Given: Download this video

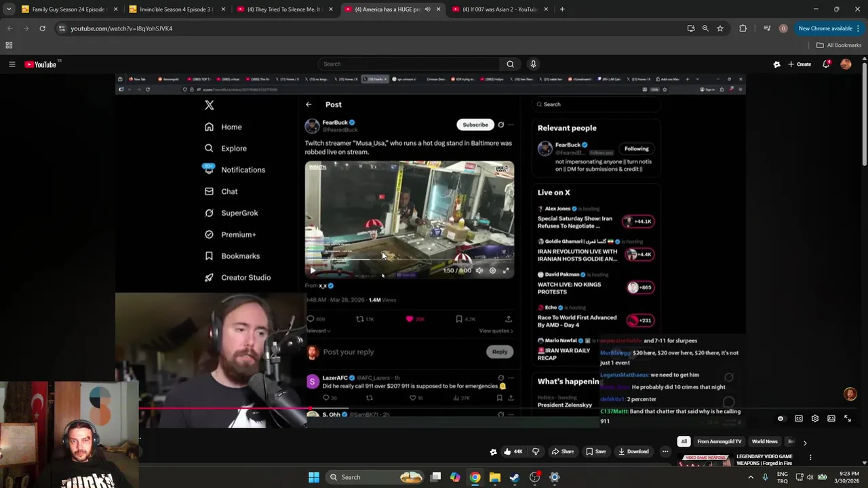Looking at the screenshot, I should click(x=633, y=451).
